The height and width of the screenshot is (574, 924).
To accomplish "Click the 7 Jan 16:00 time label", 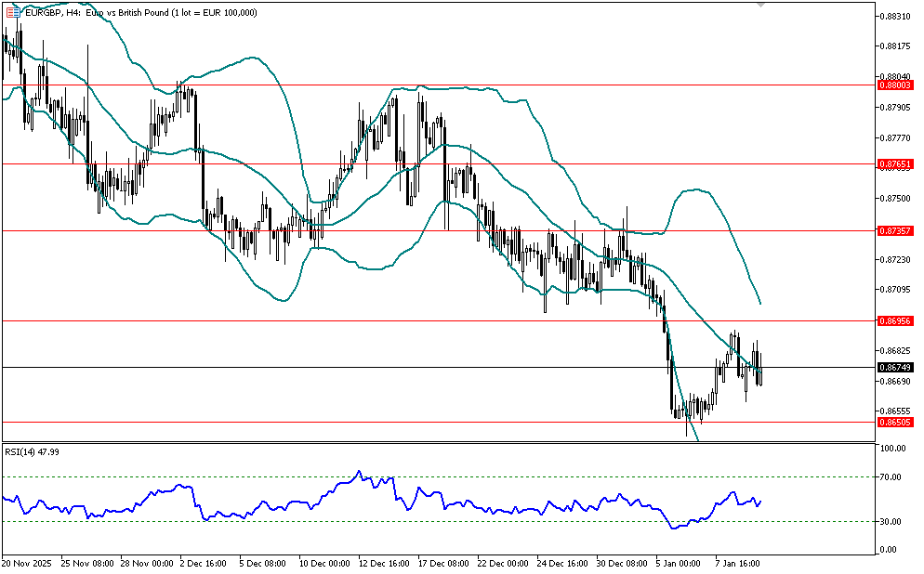I will tap(737, 563).
